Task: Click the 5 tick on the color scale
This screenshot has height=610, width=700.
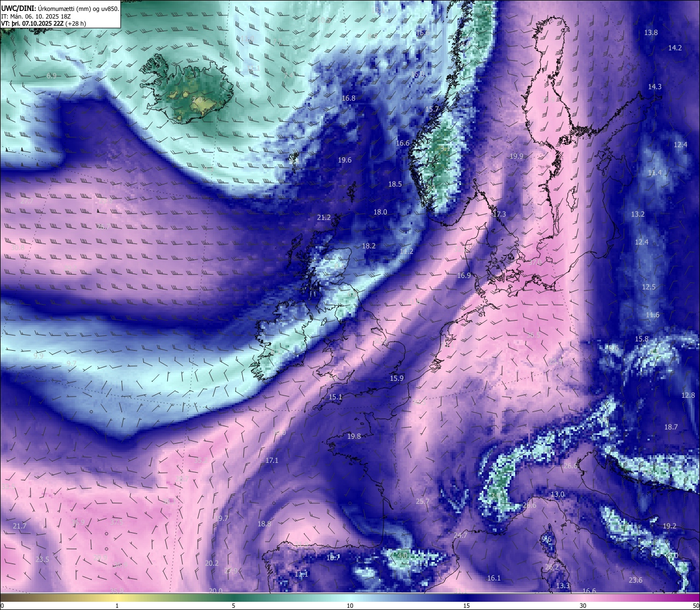Action: point(234,606)
